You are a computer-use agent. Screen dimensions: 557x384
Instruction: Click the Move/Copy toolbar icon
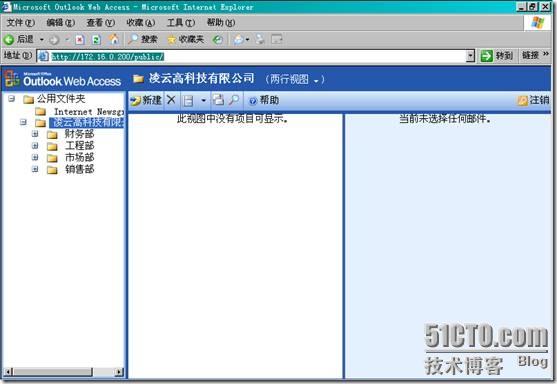click(x=218, y=100)
